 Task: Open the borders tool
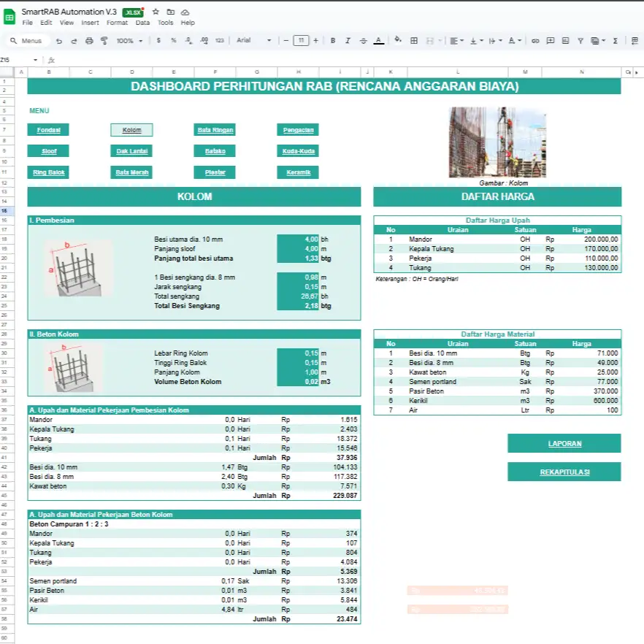coord(414,41)
